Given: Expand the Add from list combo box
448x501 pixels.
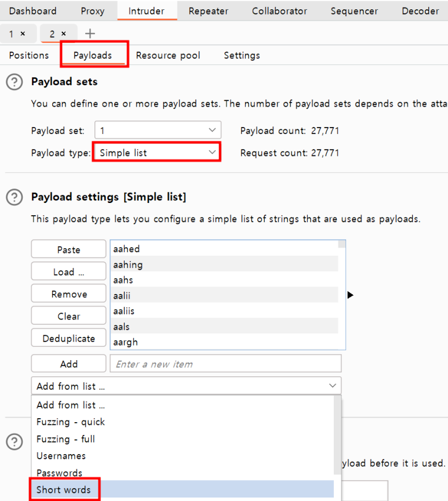Looking at the screenshot, I should click(185, 386).
